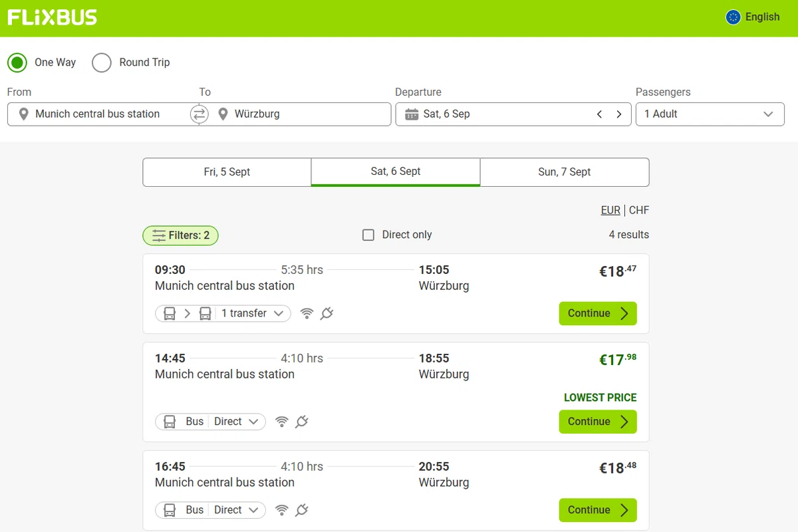The width and height of the screenshot is (798, 532).
Task: Click the English language link
Action: coord(762,17)
